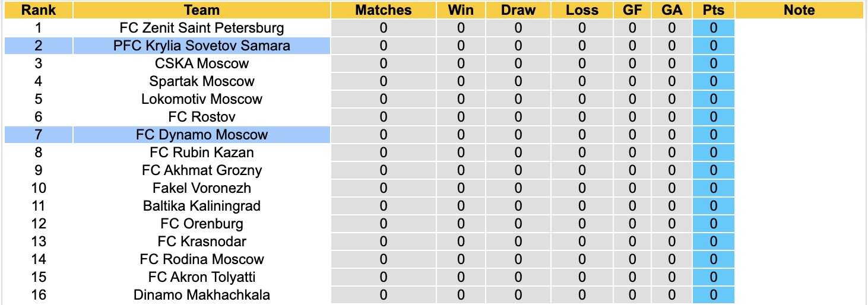Open FC Zenit Saint Petersburg team
Image resolution: width=868 pixels, height=305 pixels.
pyautogui.click(x=202, y=28)
